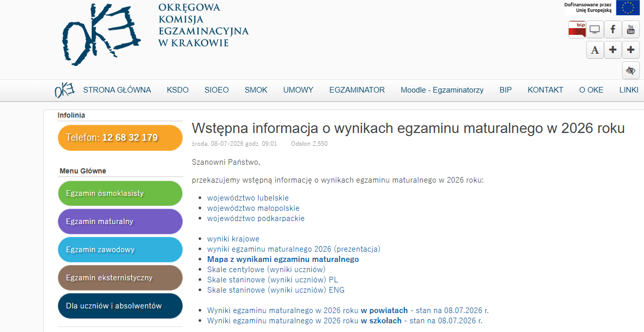Open the red BIP bulletin icon
Image resolution: width=644 pixels, height=332 pixels.
(x=577, y=29)
